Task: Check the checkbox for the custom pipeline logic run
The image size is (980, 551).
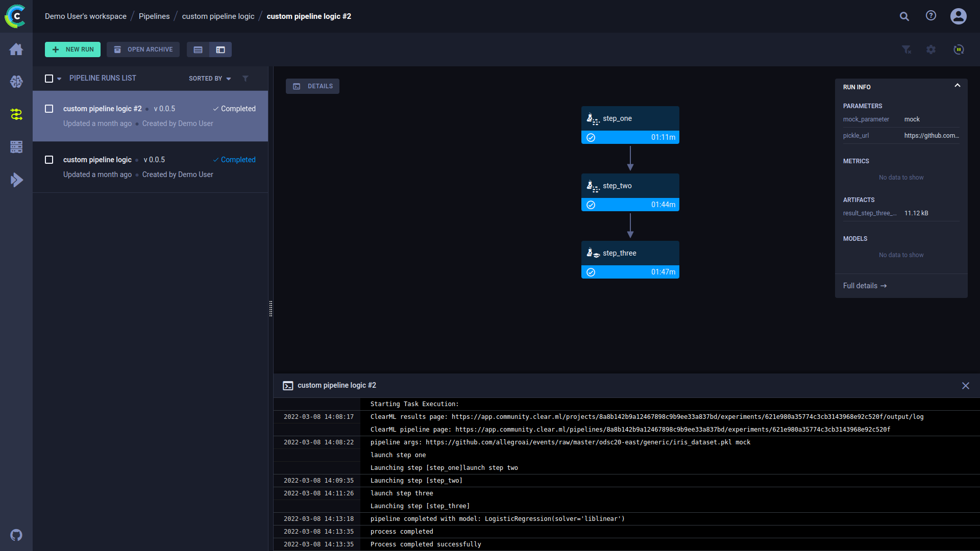Action: tap(48, 160)
